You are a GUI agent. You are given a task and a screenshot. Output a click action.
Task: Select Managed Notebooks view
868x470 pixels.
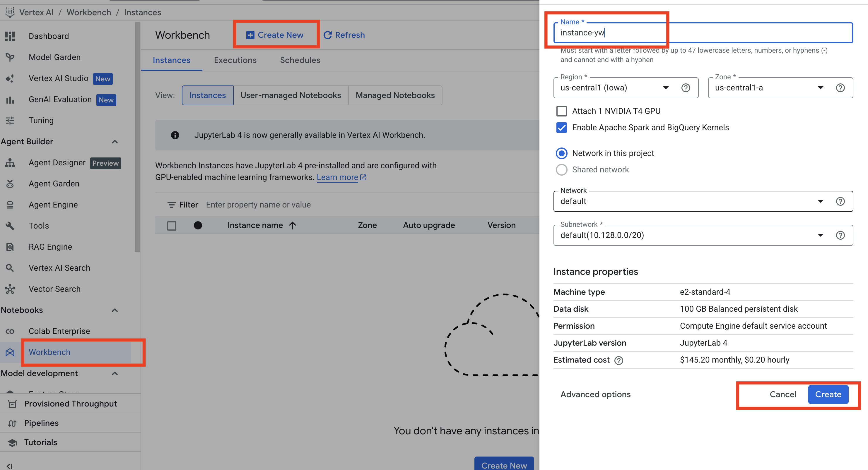(395, 96)
